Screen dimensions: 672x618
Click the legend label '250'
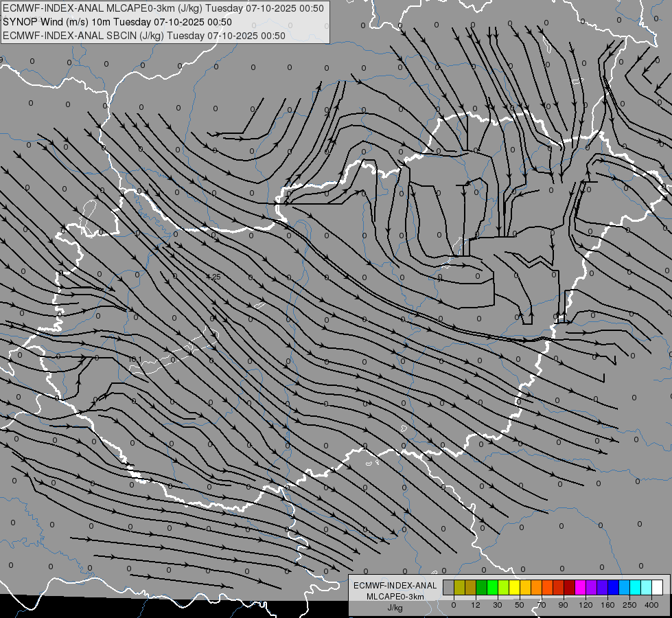(629, 605)
